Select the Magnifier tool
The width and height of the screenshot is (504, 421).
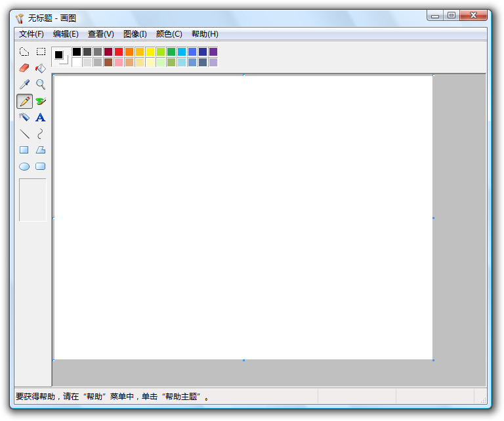point(41,85)
